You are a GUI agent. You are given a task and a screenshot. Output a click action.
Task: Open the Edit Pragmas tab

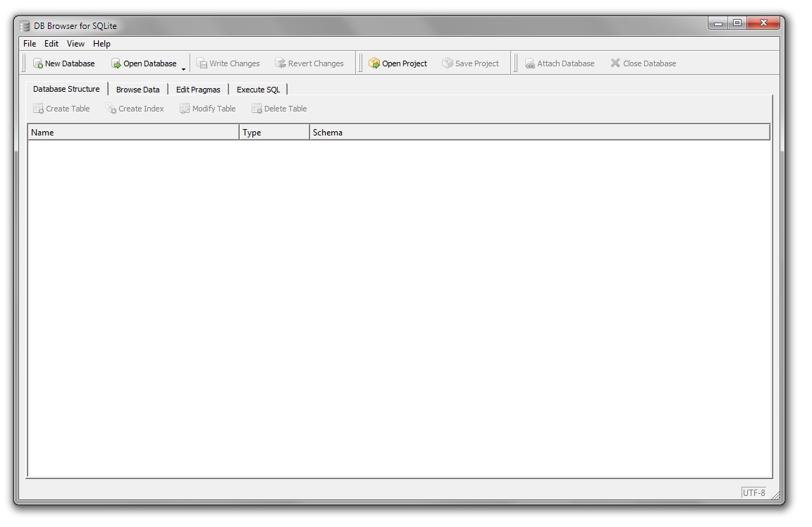(198, 89)
